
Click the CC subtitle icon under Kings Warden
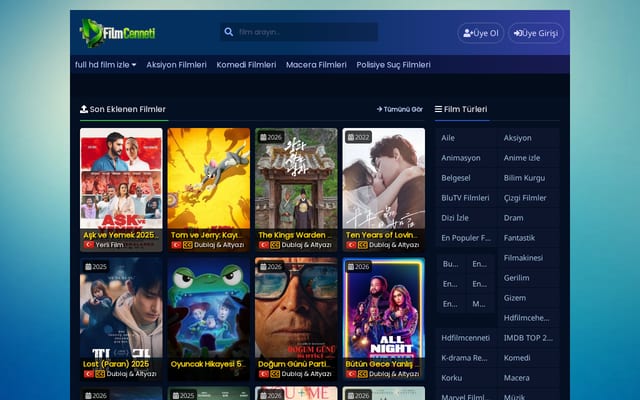pyautogui.click(x=275, y=245)
